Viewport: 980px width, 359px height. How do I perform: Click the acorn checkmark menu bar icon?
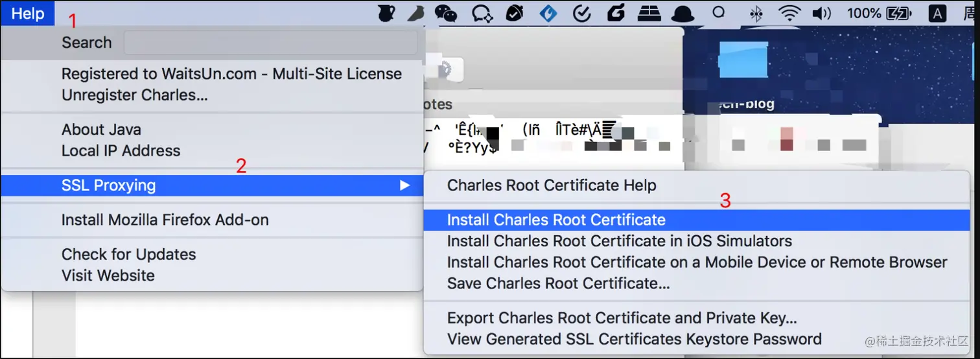pyautogui.click(x=515, y=13)
